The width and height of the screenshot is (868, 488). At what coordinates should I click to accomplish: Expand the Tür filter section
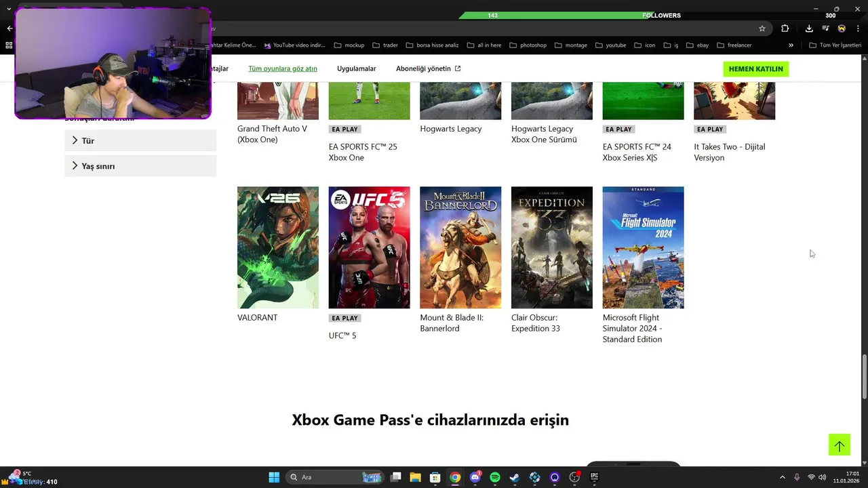(140, 140)
